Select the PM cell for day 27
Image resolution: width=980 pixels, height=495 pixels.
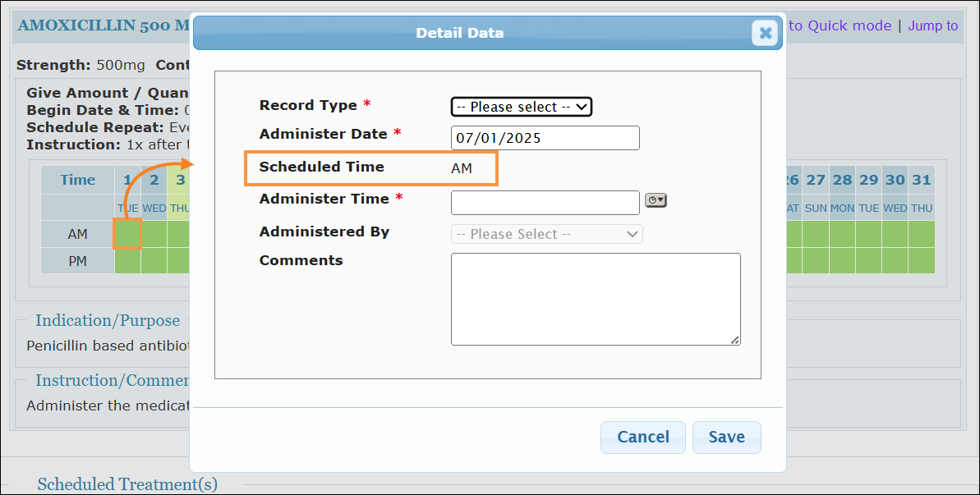click(x=816, y=261)
